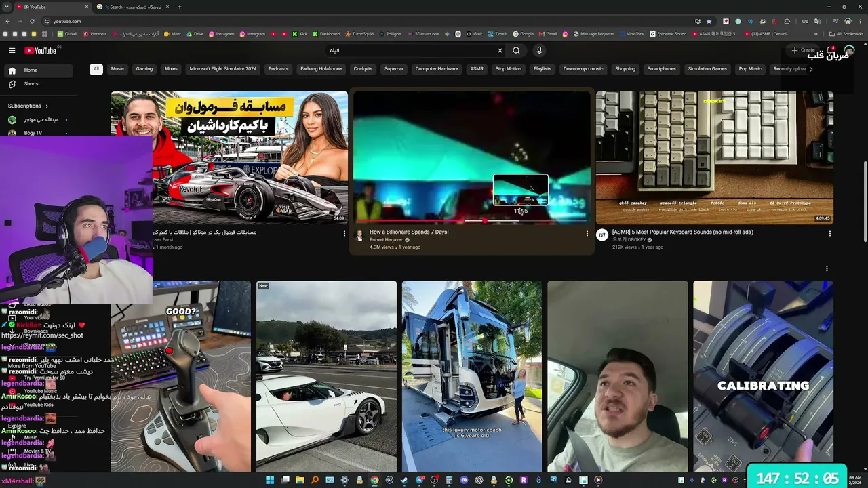Open the luxury motor coach Short
Image resolution: width=868 pixels, height=488 pixels.
tap(472, 376)
